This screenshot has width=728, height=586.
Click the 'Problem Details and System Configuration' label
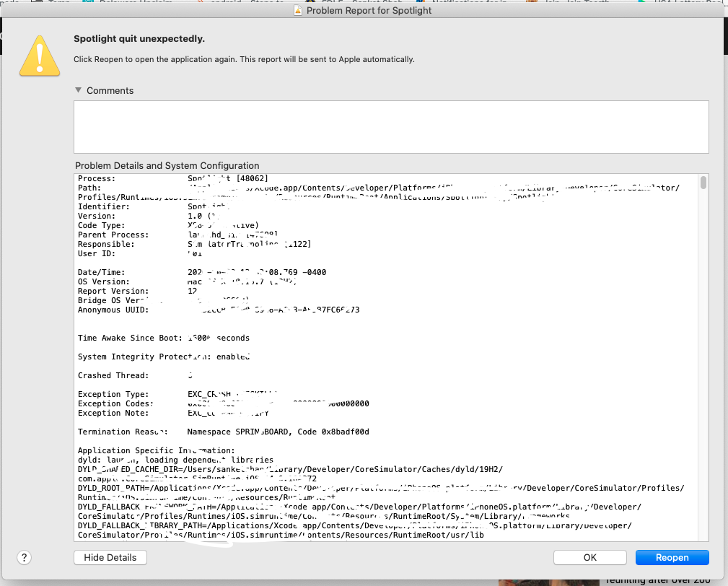(167, 165)
